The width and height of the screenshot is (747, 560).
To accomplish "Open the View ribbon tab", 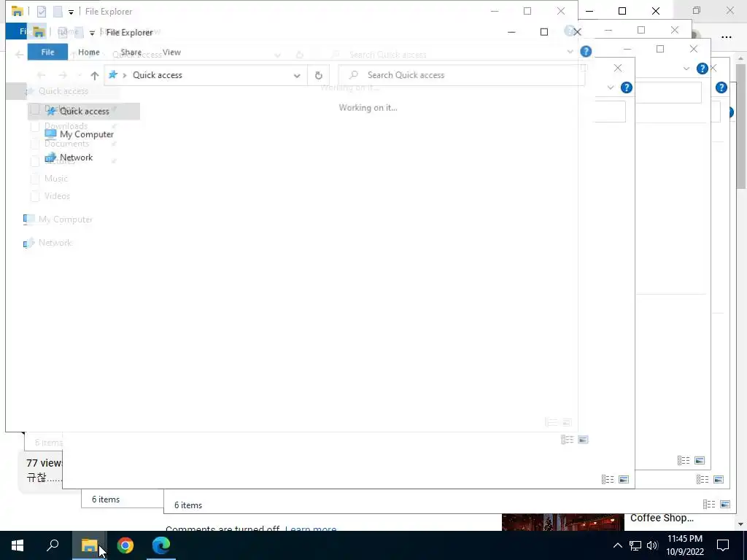I will 171,52.
